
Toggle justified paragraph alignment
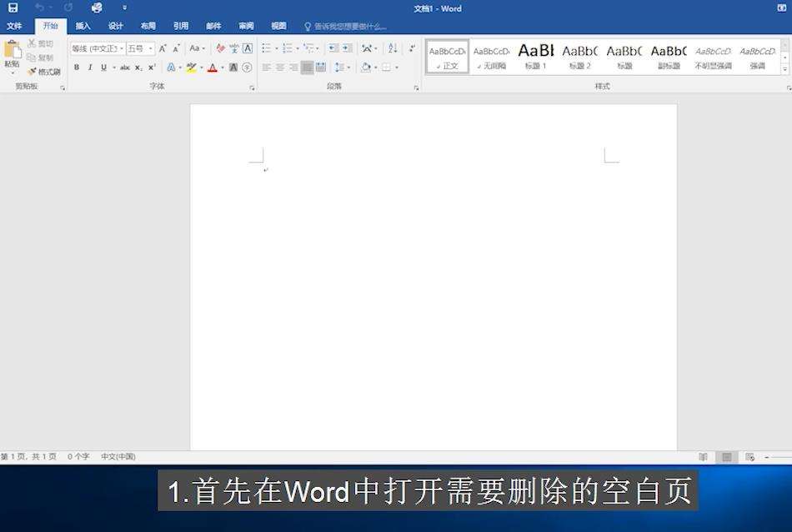(307, 68)
